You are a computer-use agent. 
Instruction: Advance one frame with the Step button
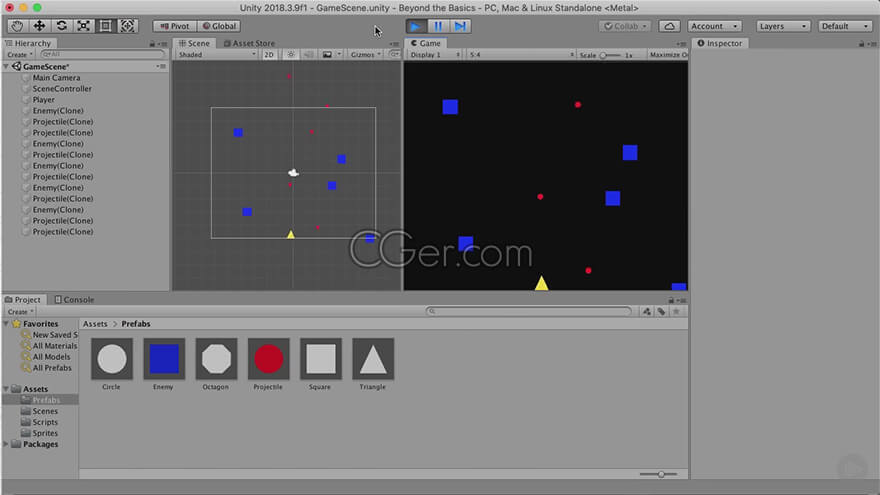coord(460,26)
